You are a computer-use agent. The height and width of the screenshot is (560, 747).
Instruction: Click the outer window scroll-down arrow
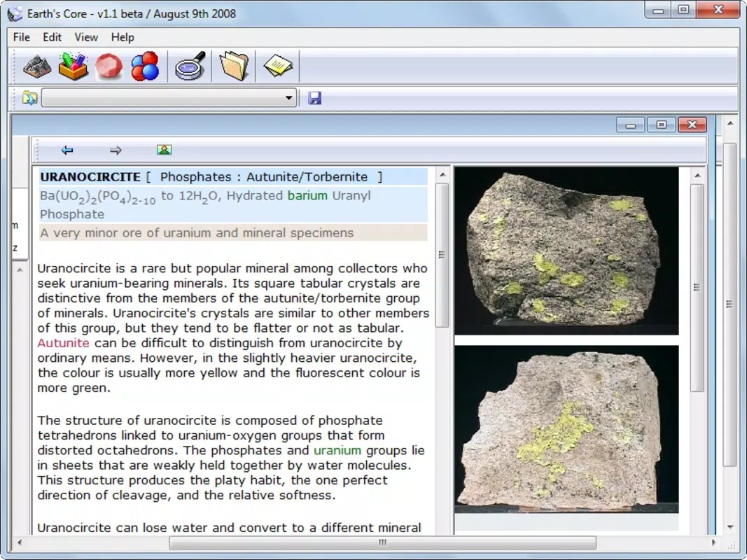(x=730, y=526)
